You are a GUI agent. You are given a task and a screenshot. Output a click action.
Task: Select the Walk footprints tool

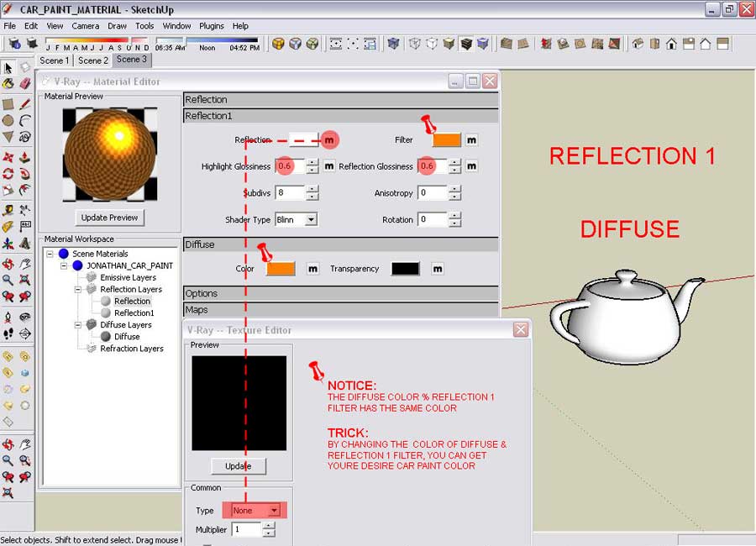[8, 333]
